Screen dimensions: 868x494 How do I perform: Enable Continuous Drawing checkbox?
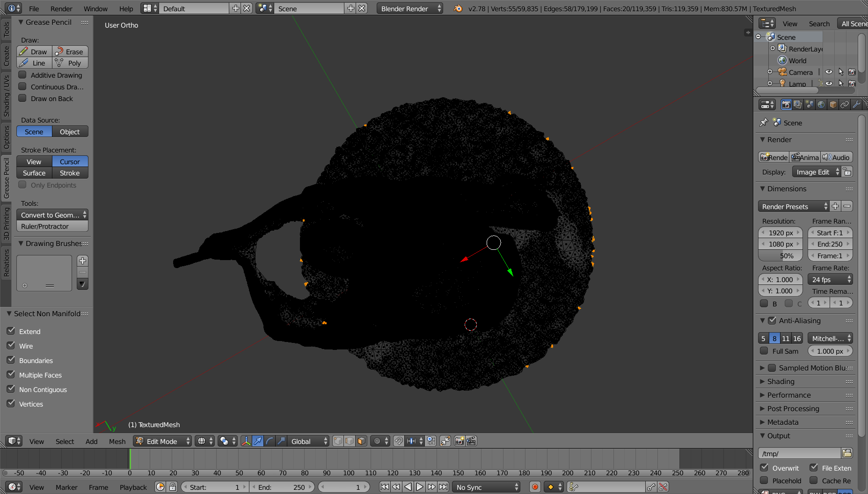22,87
